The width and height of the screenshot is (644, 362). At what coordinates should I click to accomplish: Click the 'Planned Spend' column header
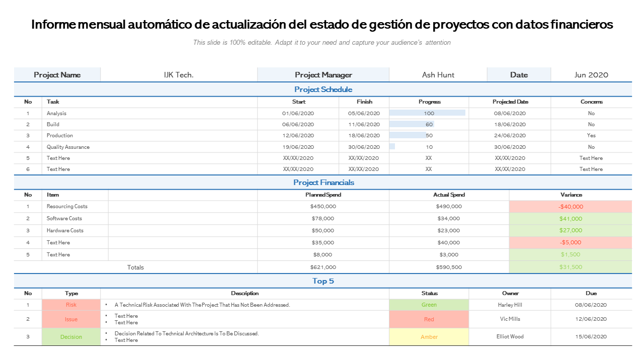coord(323,195)
